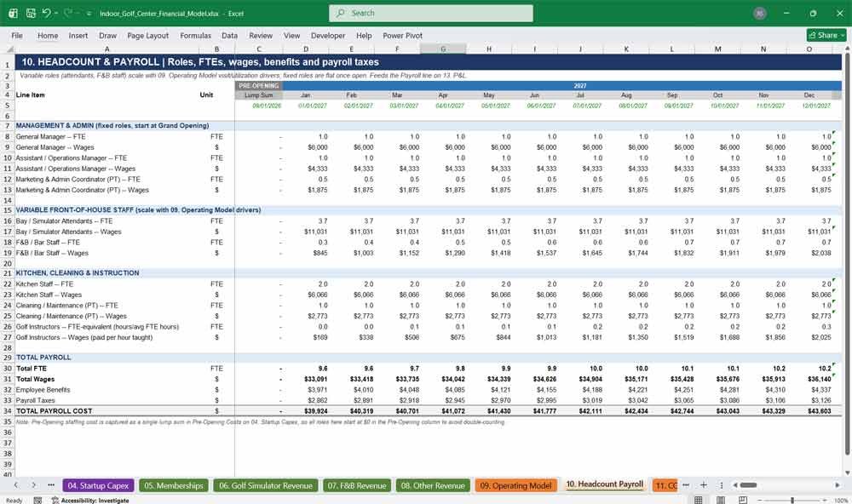Open the Formulas ribbon tab
The width and height of the screenshot is (852, 504).
point(196,35)
